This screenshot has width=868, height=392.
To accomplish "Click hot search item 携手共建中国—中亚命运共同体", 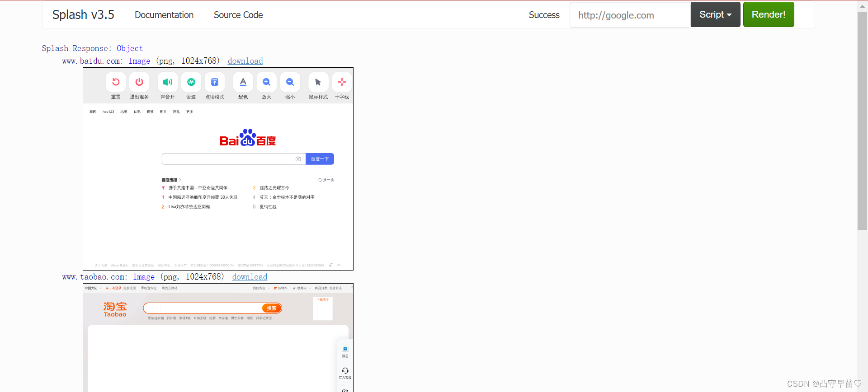I will pos(198,188).
